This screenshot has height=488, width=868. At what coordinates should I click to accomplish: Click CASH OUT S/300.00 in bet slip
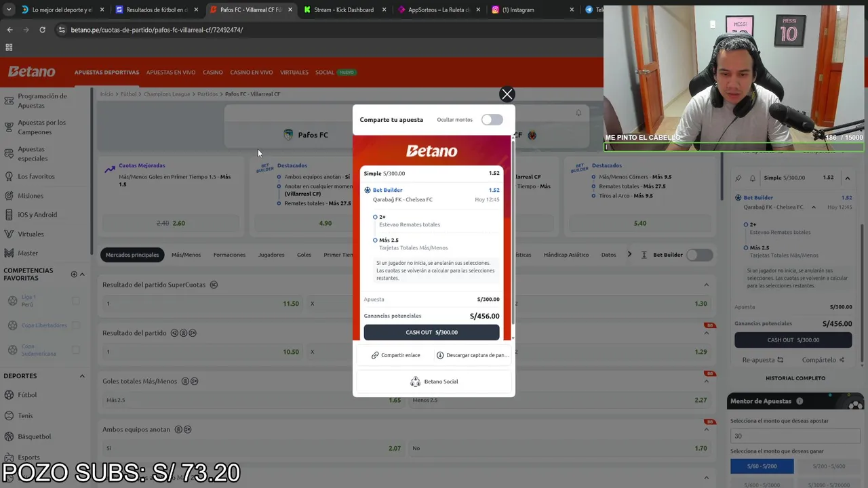point(793,340)
